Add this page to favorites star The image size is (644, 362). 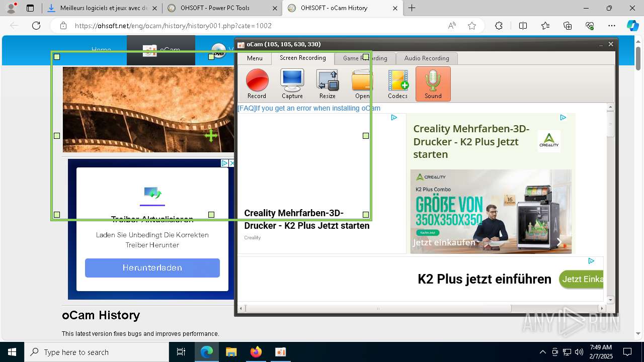click(472, 26)
